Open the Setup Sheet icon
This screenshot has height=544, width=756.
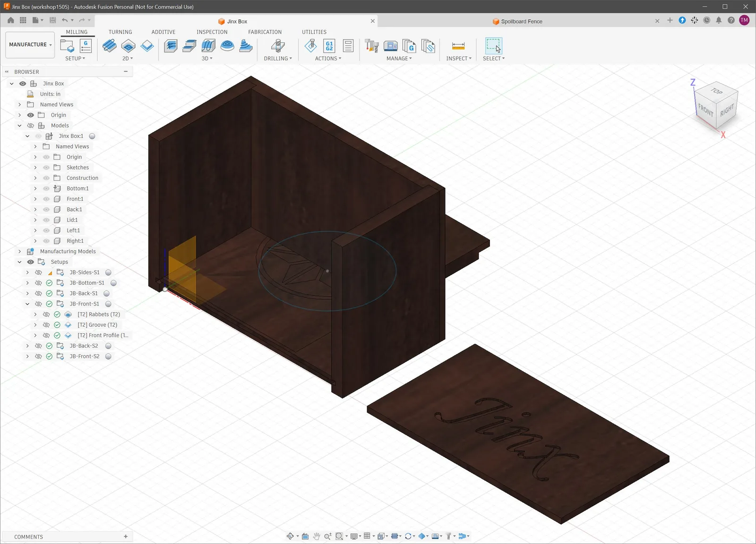tap(348, 46)
